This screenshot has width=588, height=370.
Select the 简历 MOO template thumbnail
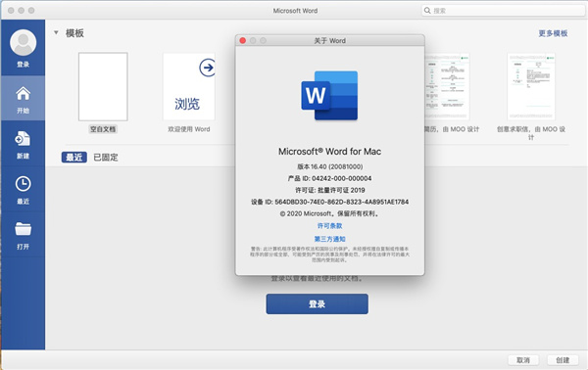pyautogui.click(x=447, y=86)
